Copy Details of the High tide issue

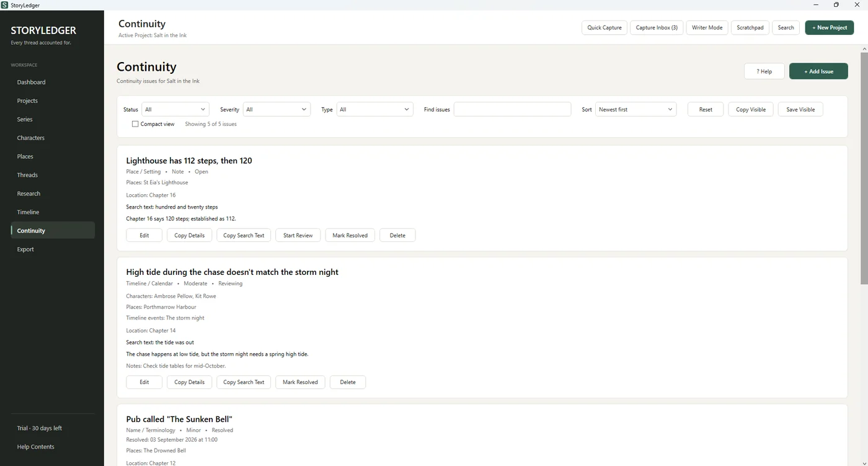tap(189, 382)
